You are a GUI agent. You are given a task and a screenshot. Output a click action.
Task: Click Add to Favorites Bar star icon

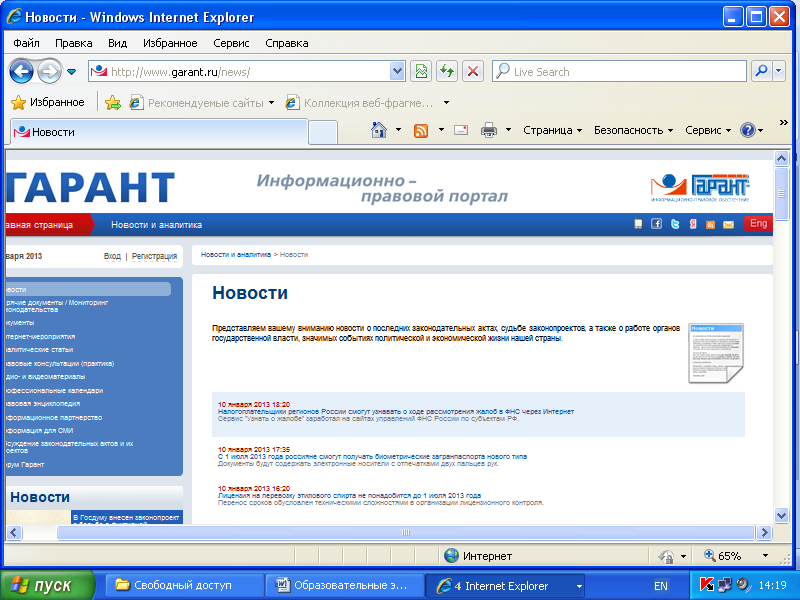pos(113,103)
